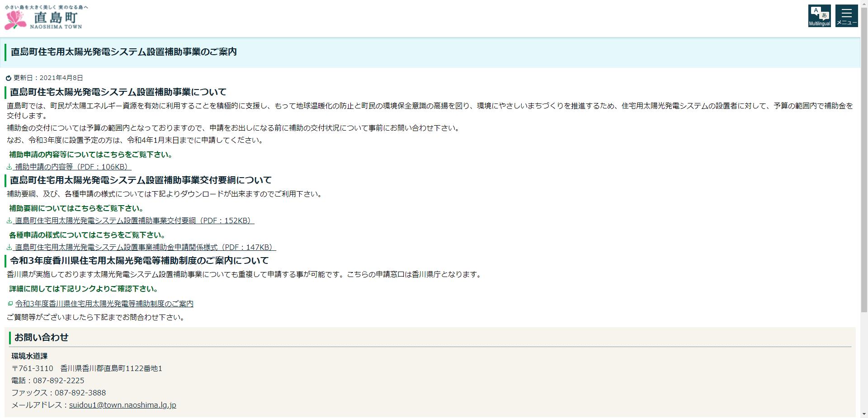Click the vertical scrollbar thumb

(x=864, y=158)
